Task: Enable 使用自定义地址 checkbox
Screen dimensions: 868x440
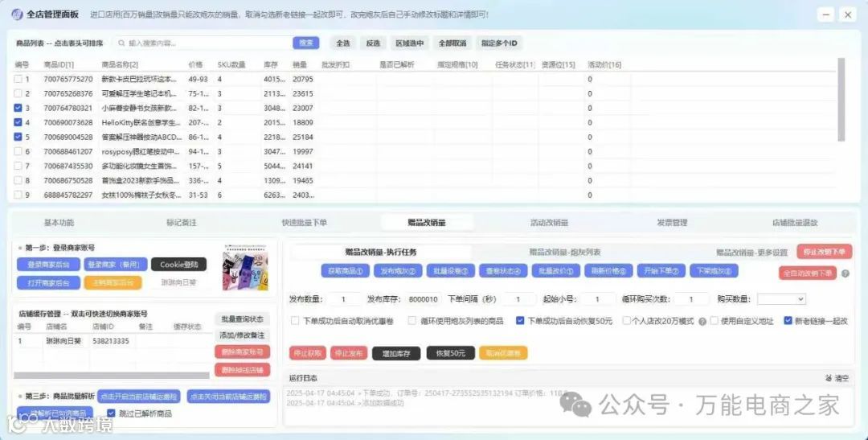Action: tap(714, 320)
